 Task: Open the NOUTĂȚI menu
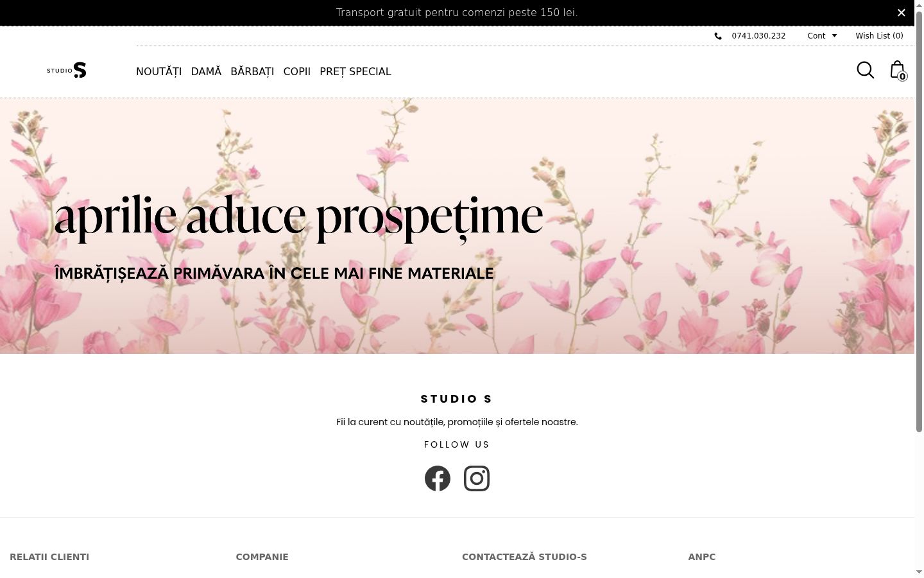coord(159,71)
